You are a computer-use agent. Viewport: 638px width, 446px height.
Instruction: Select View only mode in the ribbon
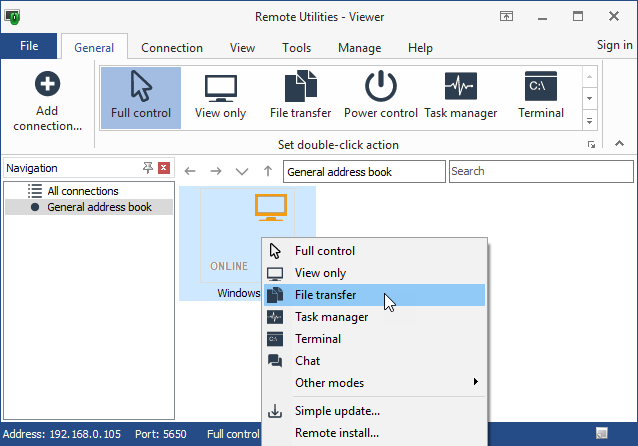pyautogui.click(x=220, y=98)
